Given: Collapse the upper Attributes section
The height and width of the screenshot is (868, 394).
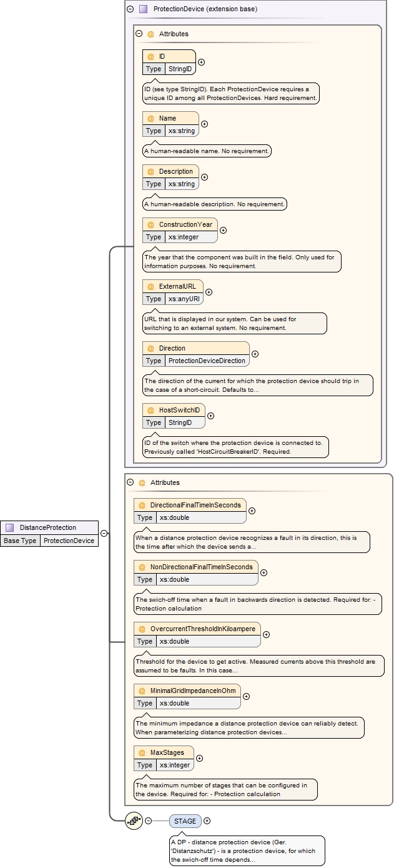Looking at the screenshot, I should click(139, 34).
